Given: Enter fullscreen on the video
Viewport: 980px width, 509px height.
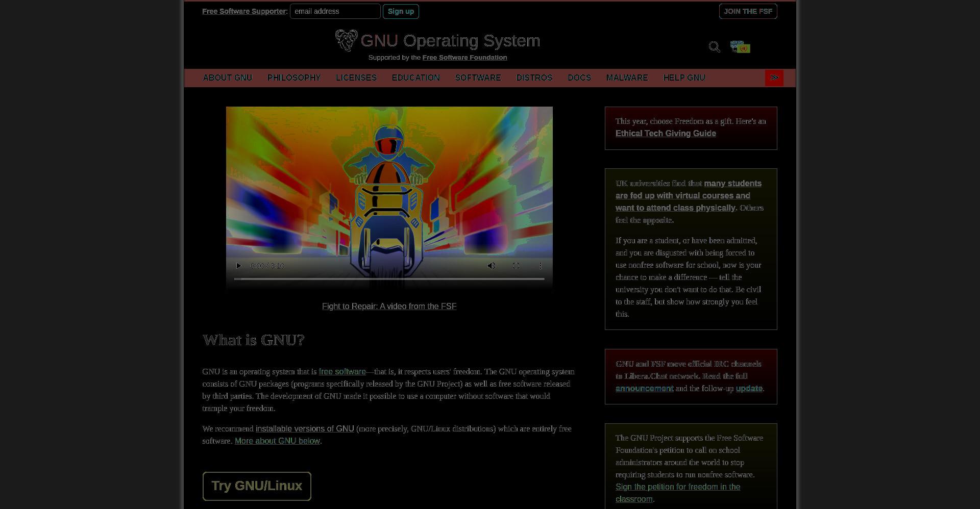Looking at the screenshot, I should click(x=516, y=266).
